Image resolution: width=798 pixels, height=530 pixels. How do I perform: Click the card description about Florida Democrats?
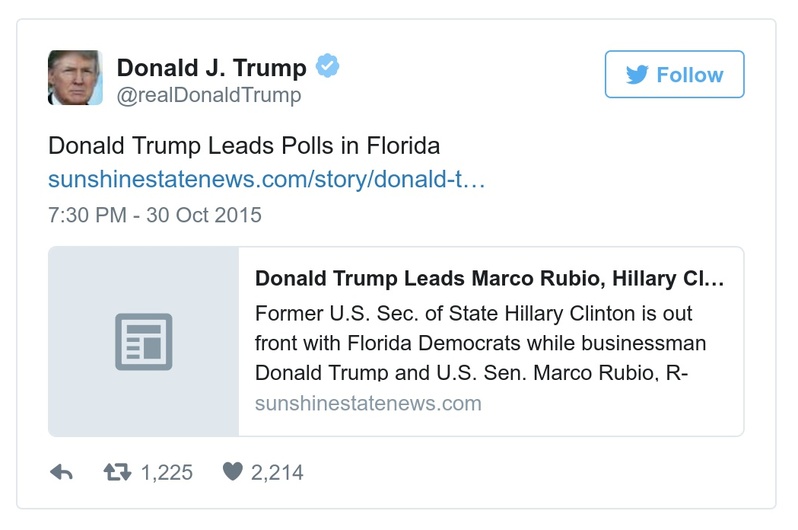(x=481, y=343)
